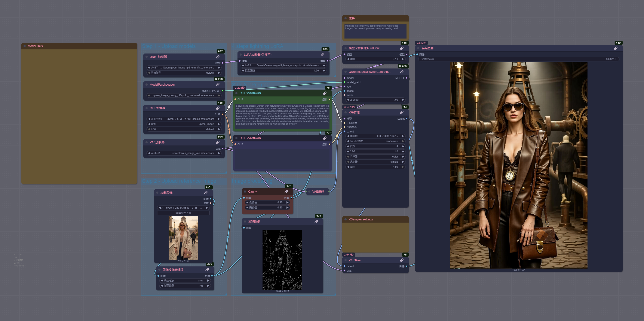Click link icon on Canny node
The height and width of the screenshot is (321, 644).
[x=286, y=192]
